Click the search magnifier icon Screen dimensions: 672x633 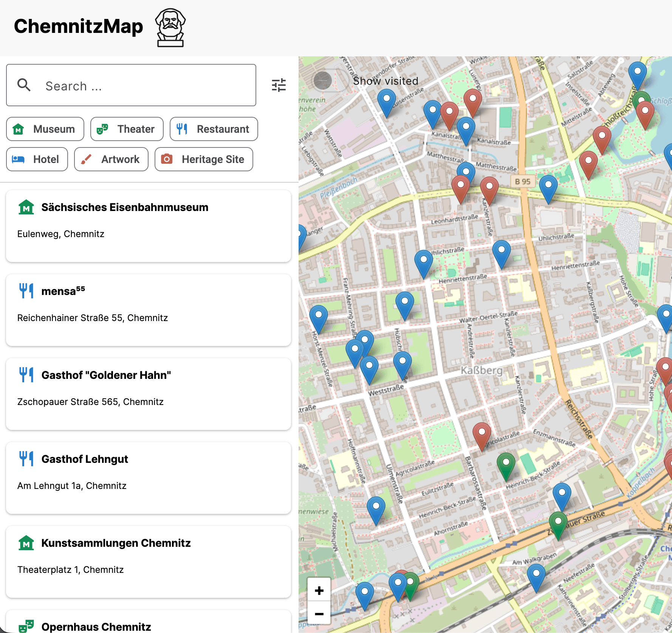[24, 85]
